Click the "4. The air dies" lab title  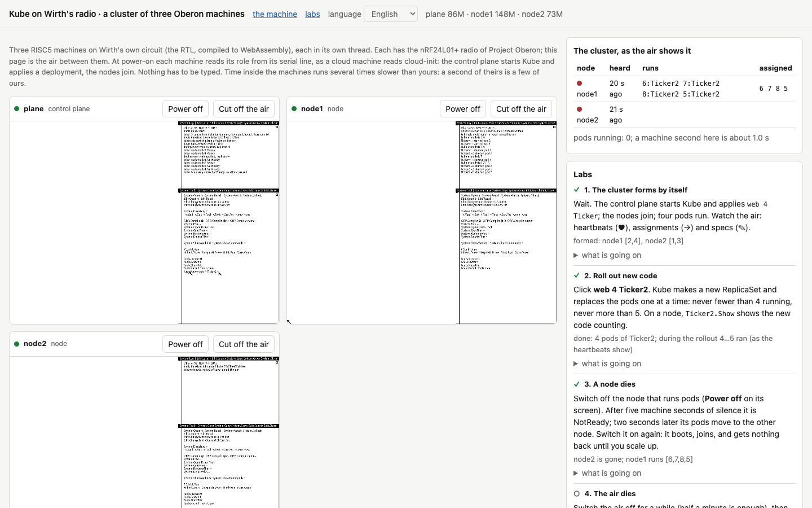[x=610, y=493]
